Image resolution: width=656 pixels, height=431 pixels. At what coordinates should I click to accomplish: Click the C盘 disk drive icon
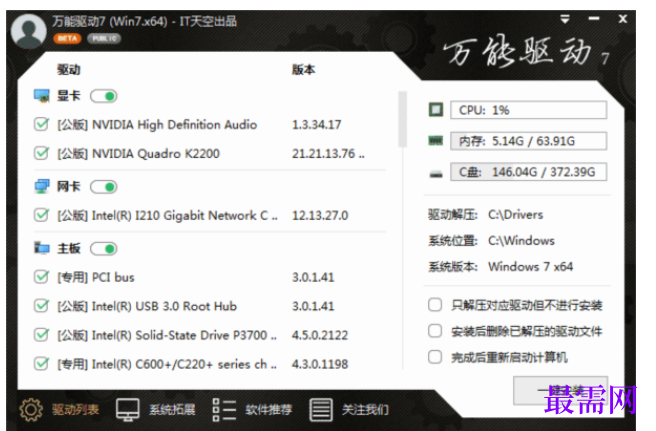(436, 173)
